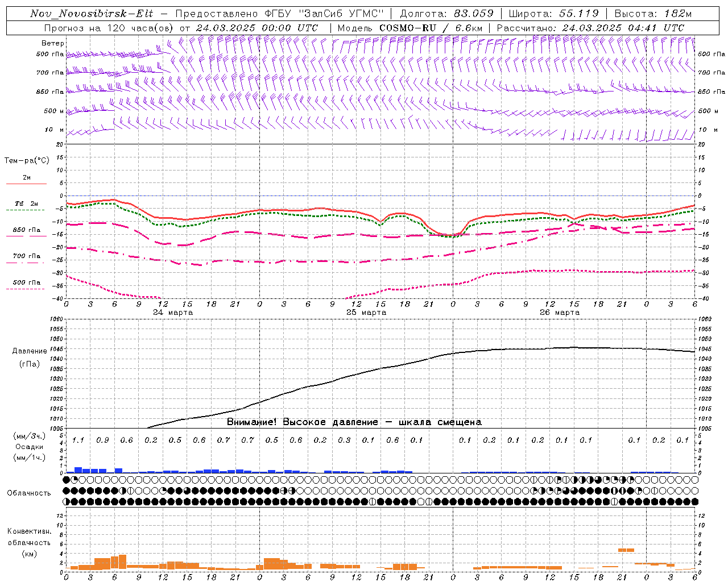728x582 pixels.
Task: Click the Тем-ра(°C) temperature panel label
Action: pyautogui.click(x=27, y=161)
